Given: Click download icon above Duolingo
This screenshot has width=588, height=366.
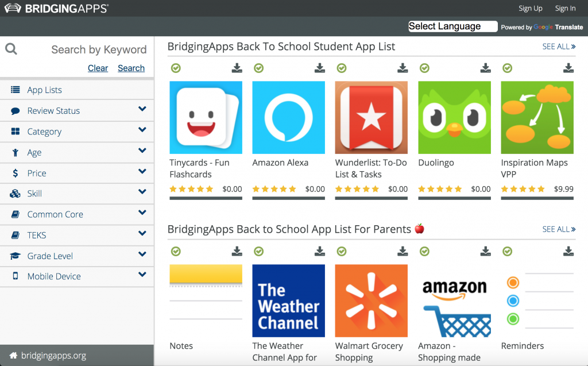Looking at the screenshot, I should pyautogui.click(x=486, y=68).
